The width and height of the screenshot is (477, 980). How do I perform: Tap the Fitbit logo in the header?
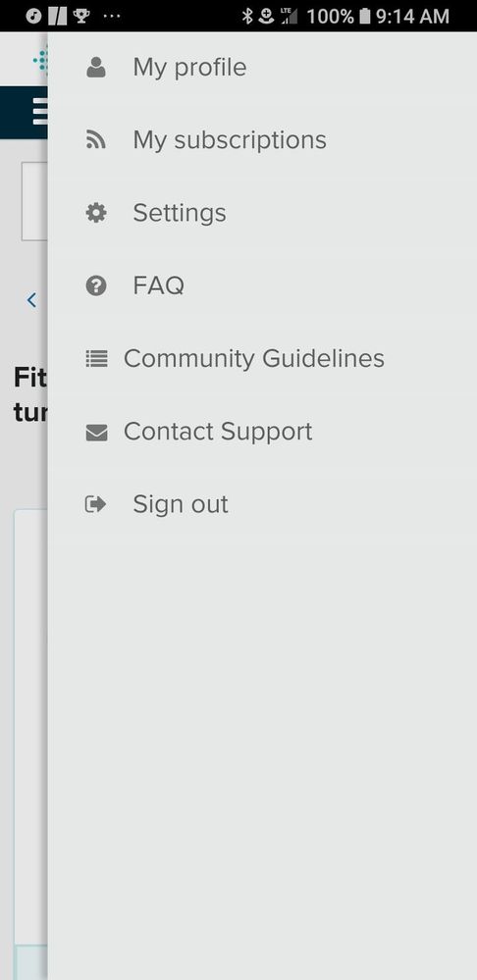pos(40,61)
